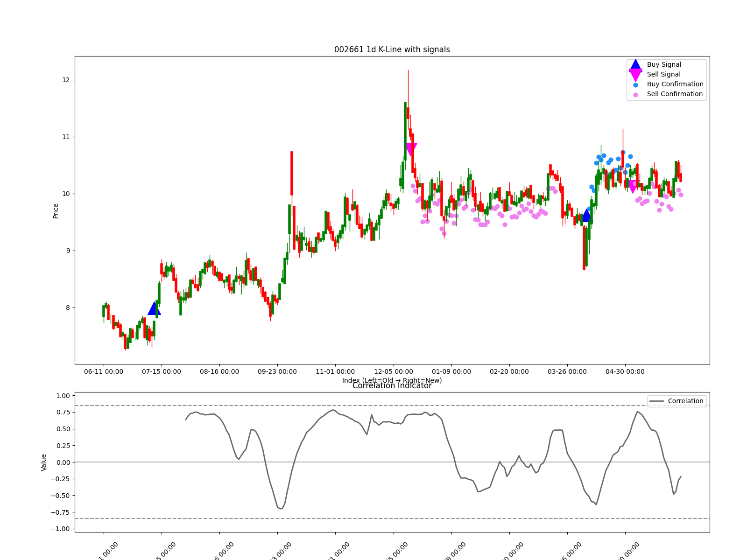Click the '02-20 00:00' x-axis tick label

(509, 372)
